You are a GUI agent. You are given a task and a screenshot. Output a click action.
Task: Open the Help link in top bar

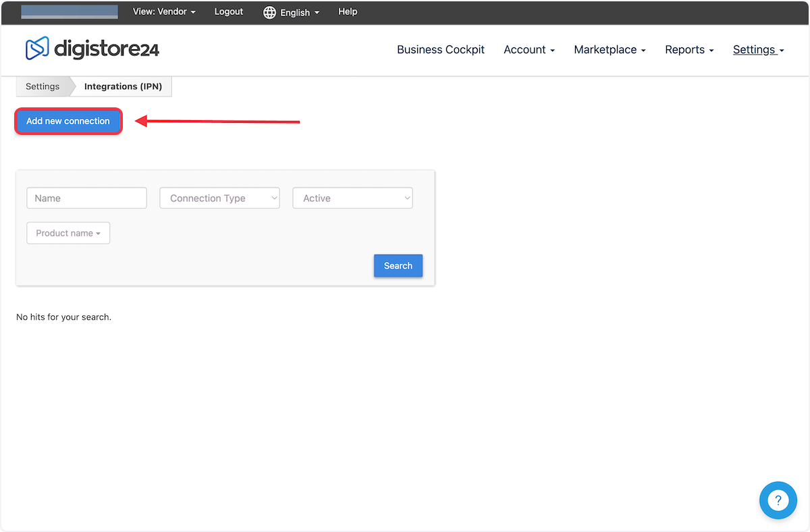348,11
